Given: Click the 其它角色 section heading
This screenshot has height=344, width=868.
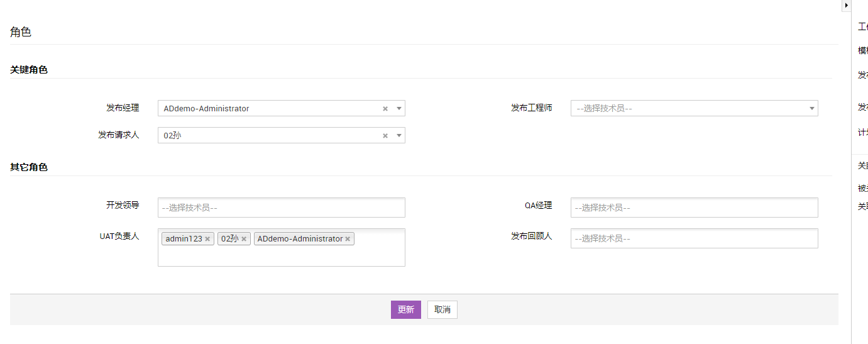Looking at the screenshot, I should tap(29, 167).
